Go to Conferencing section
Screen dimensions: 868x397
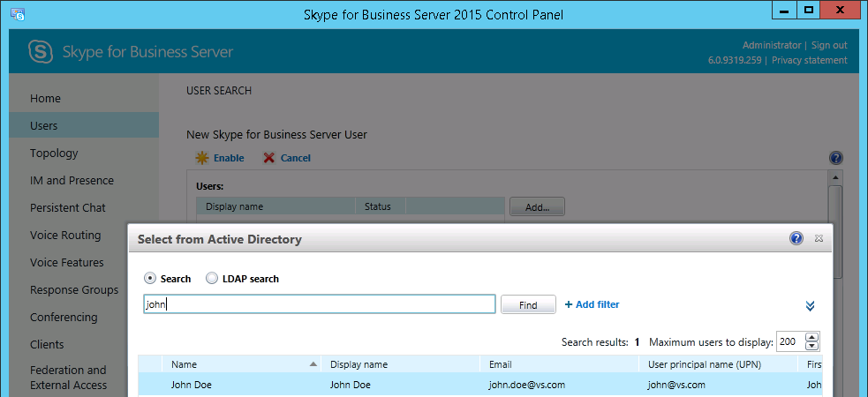(64, 318)
